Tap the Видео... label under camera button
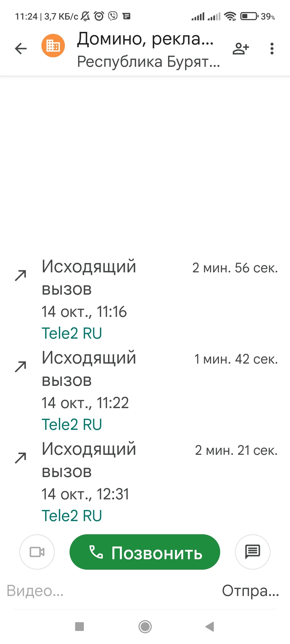The height and width of the screenshot is (644, 290). tap(35, 591)
